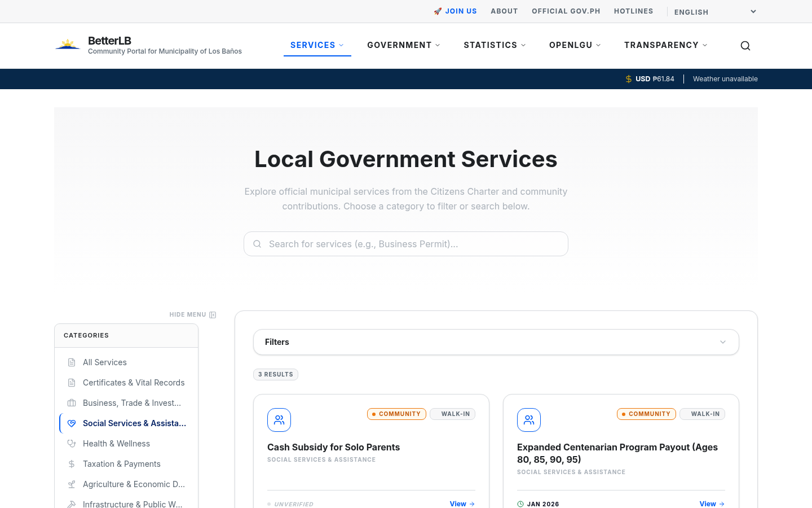Open the English language selector
The width and height of the screenshot is (812, 508).
pos(715,12)
